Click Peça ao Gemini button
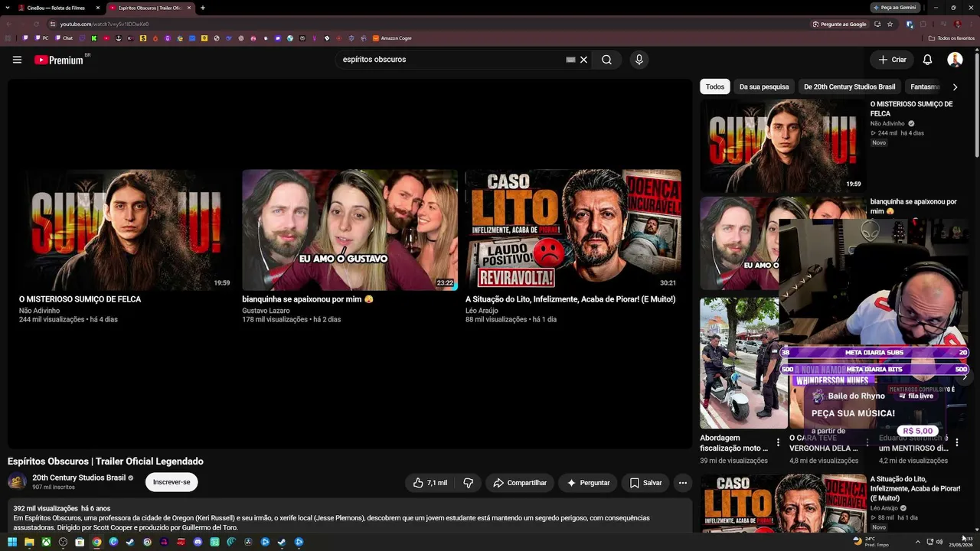 [x=895, y=8]
